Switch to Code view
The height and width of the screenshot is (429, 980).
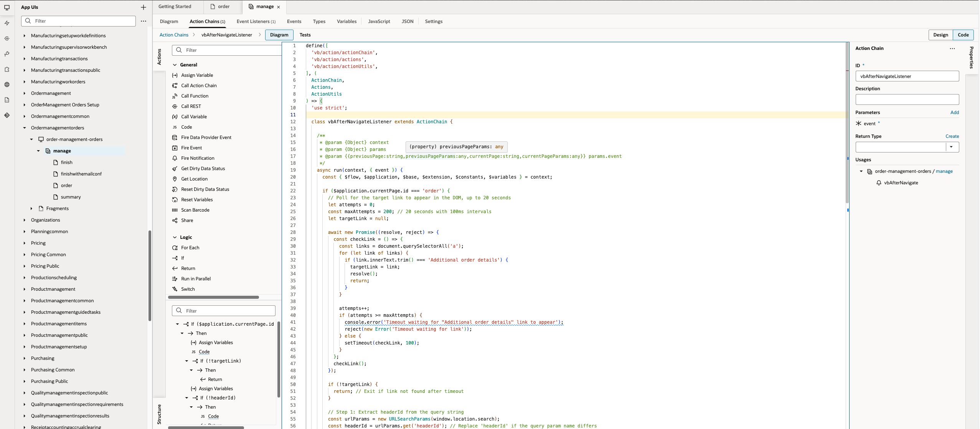[x=963, y=35]
